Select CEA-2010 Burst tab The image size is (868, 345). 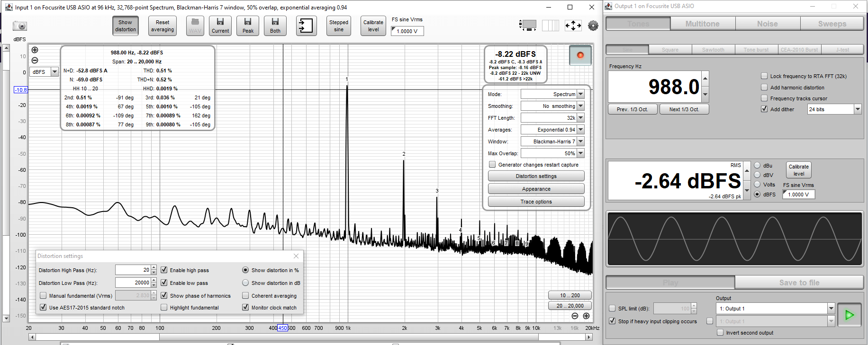tap(799, 50)
